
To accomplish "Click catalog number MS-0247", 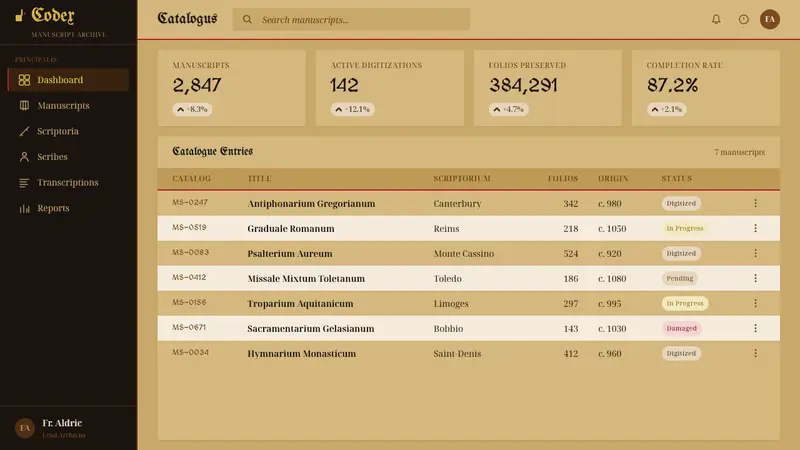I will 190,202.
